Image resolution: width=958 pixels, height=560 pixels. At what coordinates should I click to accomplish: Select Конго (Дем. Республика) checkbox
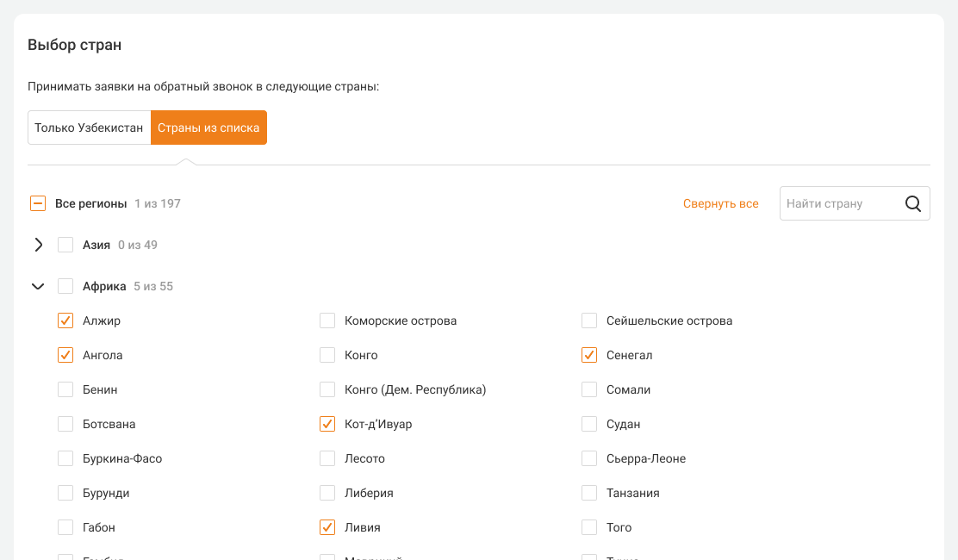tap(327, 389)
